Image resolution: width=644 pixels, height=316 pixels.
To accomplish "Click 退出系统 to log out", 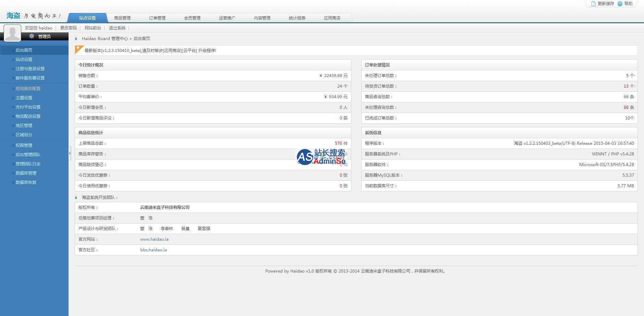I will (x=117, y=28).
